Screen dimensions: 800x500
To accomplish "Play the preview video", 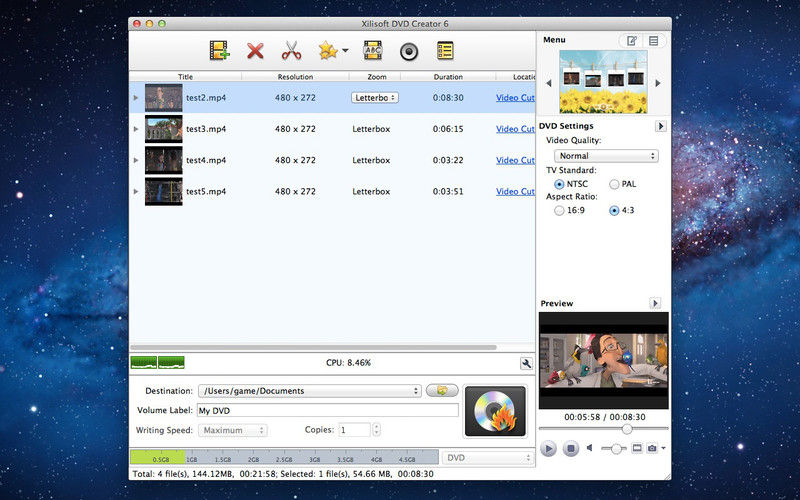I will pos(548,448).
